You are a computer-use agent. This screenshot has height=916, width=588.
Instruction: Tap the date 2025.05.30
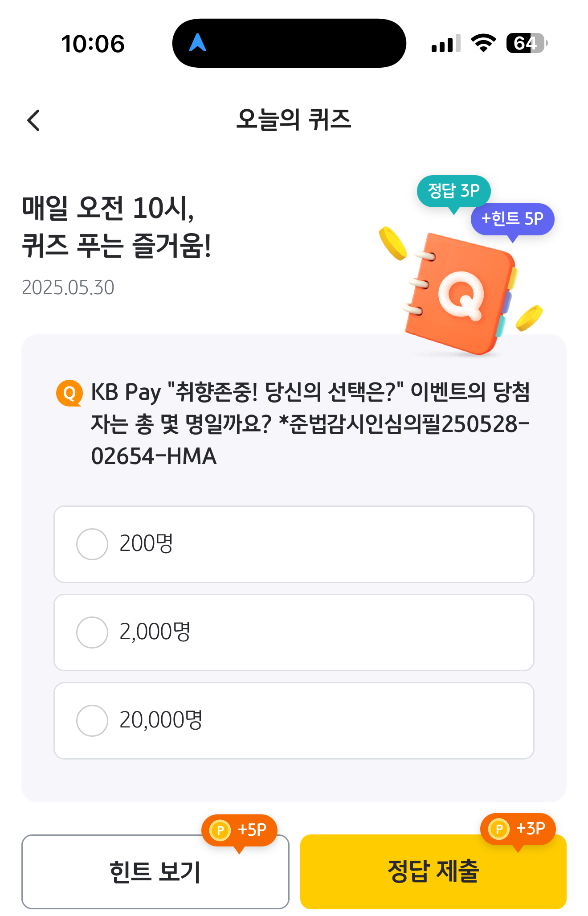[x=68, y=288]
